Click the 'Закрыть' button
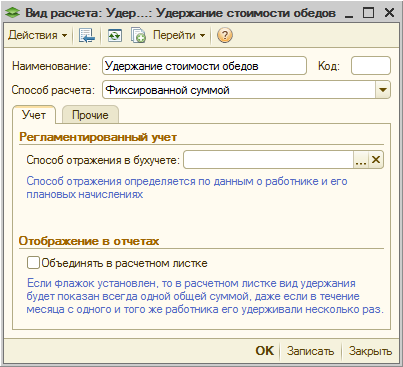Viewport: 403px width, 367px height. pyautogui.click(x=370, y=351)
